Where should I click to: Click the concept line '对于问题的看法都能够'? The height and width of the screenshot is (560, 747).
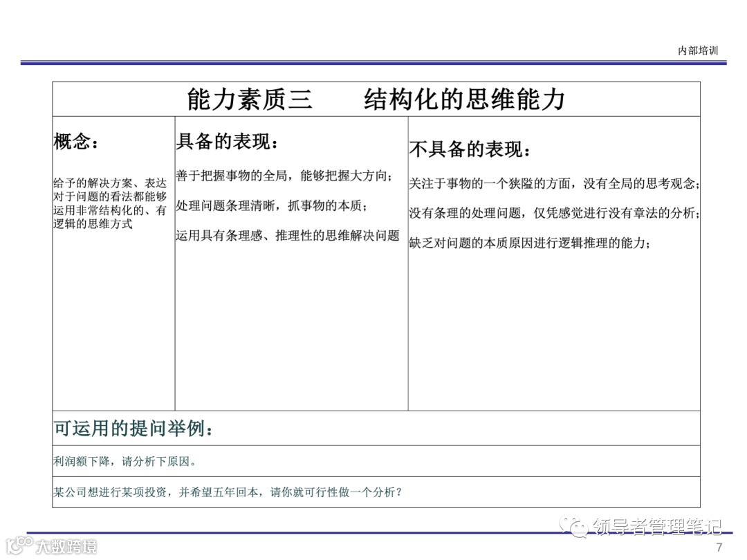pyautogui.click(x=110, y=196)
